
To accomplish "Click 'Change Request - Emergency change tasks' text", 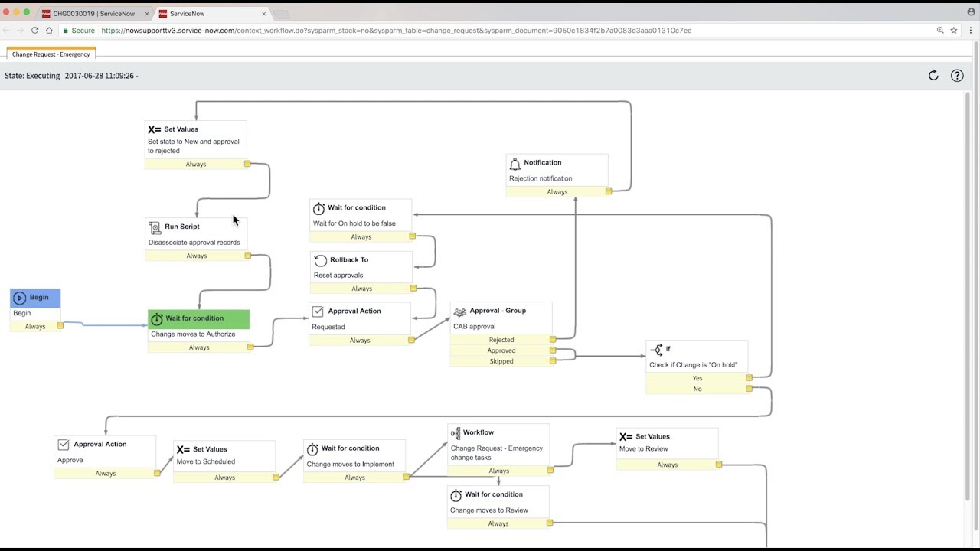I will (x=497, y=453).
